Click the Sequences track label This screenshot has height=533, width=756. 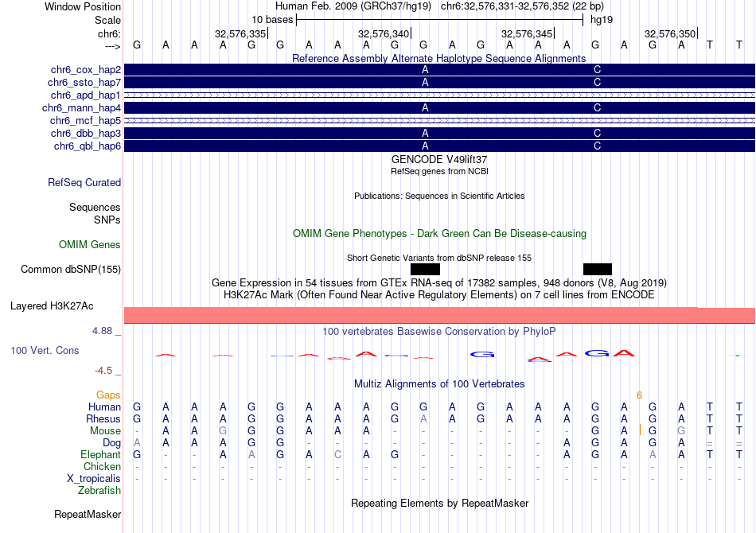click(x=95, y=207)
